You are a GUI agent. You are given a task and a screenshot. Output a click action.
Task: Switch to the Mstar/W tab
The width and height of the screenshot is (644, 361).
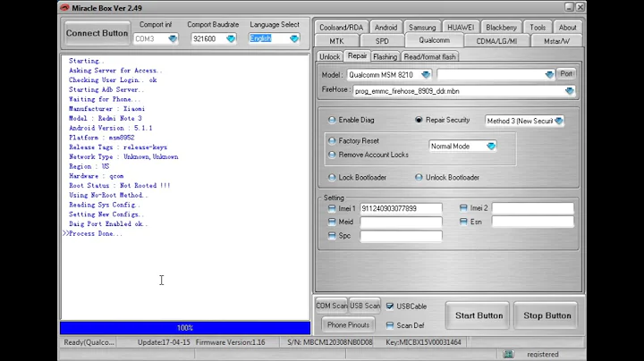pos(556,41)
